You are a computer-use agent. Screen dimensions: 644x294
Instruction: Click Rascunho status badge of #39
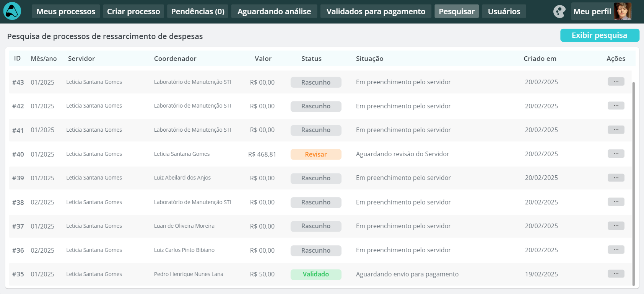(316, 178)
